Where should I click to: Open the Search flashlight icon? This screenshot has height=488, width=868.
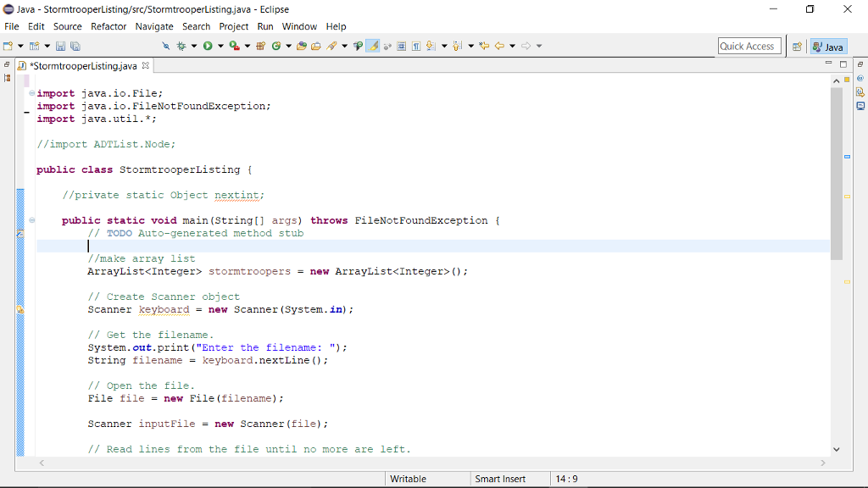click(332, 46)
